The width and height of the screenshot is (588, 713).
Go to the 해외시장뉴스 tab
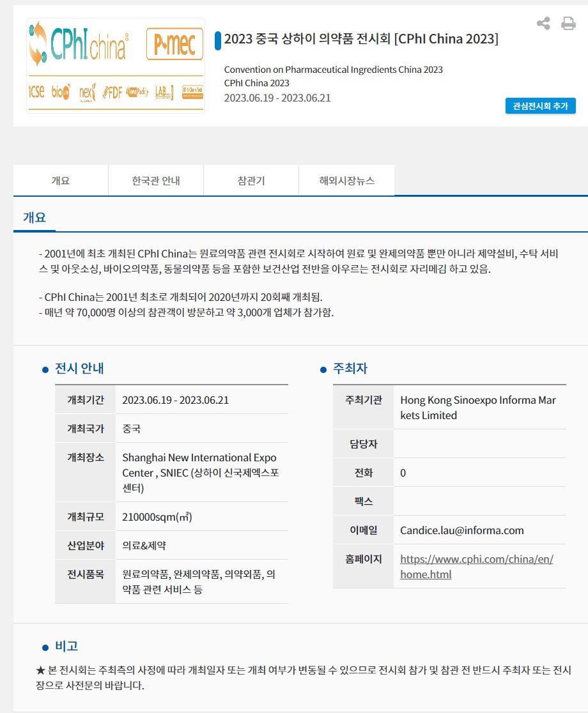point(346,181)
